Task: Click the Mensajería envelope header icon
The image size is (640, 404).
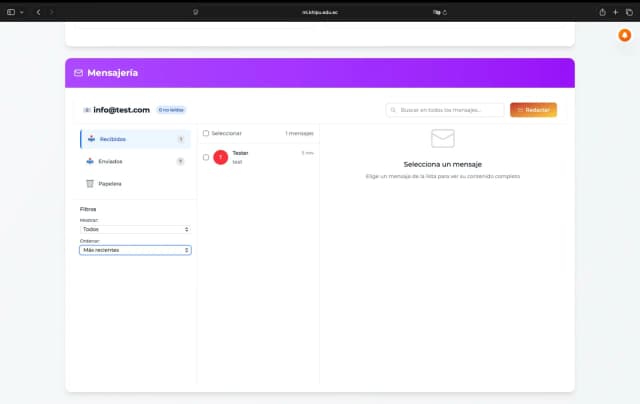Action: (79, 73)
